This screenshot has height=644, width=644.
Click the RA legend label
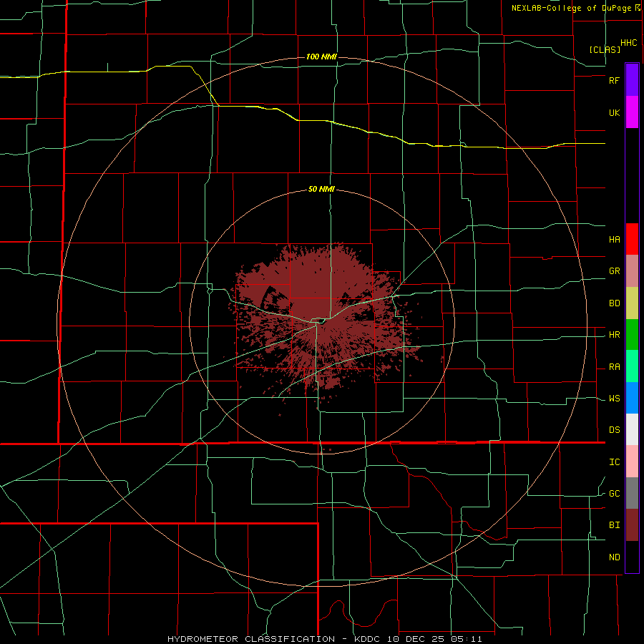coord(614,367)
